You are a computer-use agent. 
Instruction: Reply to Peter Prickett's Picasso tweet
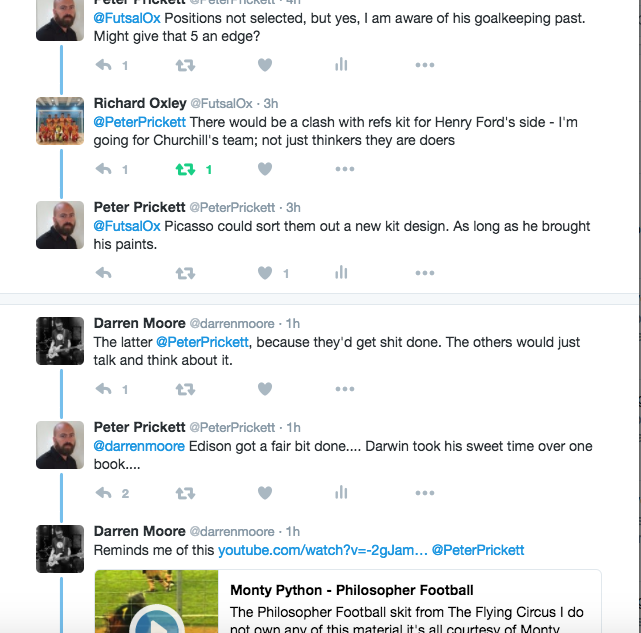[x=103, y=273]
